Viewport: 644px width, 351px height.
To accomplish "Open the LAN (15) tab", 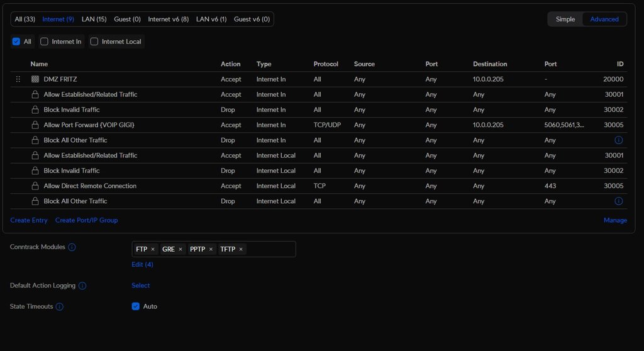I will pos(94,19).
